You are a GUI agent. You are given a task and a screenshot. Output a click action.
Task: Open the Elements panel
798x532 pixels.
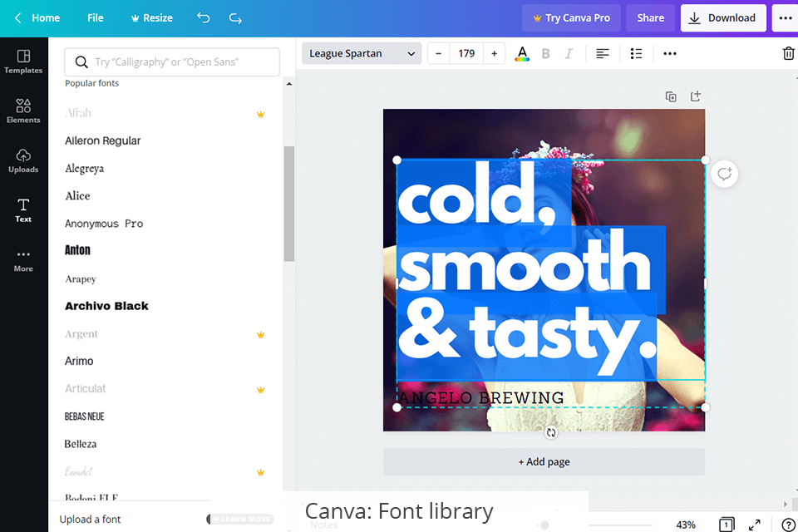pos(23,111)
